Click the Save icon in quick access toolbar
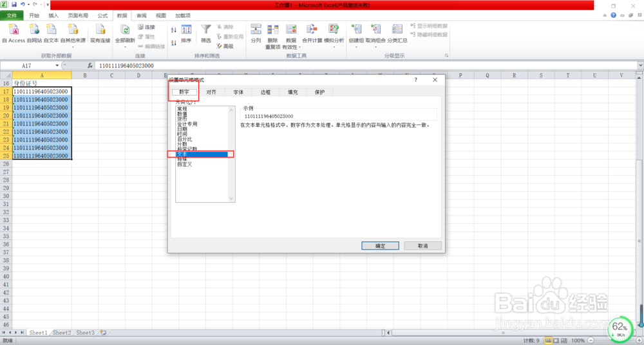The image size is (644, 345). click(x=14, y=5)
